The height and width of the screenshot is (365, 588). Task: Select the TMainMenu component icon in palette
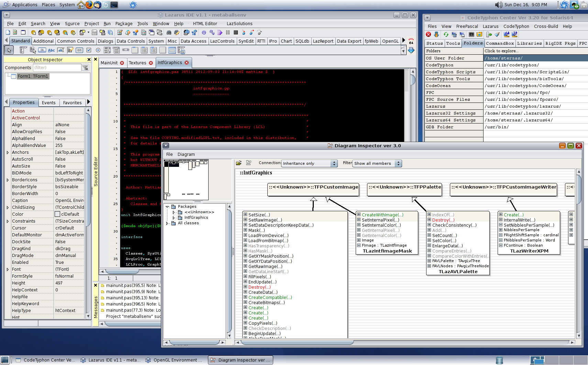[x=23, y=50]
